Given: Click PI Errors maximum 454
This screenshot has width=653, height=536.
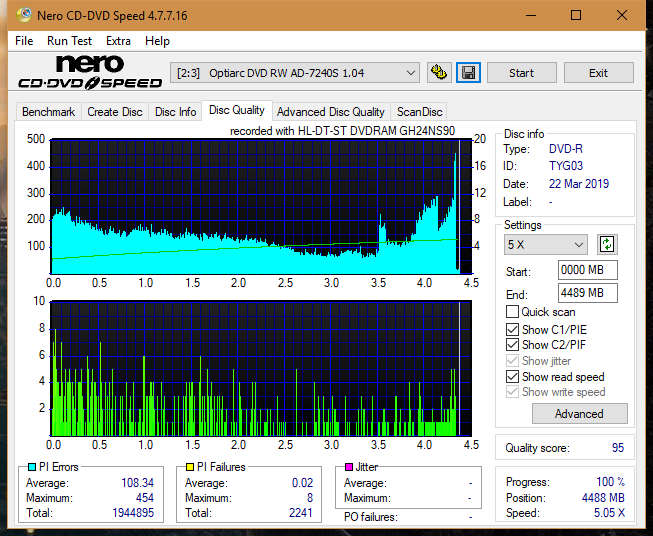Looking at the screenshot, I should pyautogui.click(x=145, y=498).
